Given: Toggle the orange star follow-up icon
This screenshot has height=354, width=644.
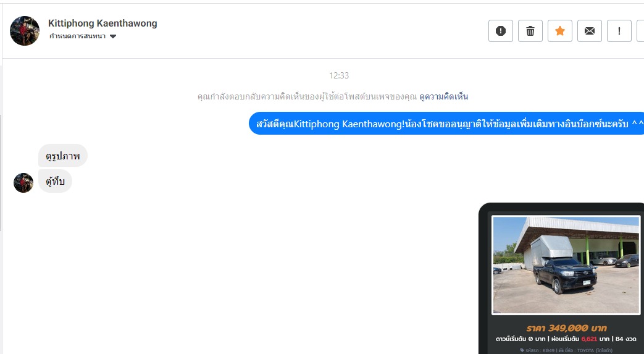Looking at the screenshot, I should 560,31.
